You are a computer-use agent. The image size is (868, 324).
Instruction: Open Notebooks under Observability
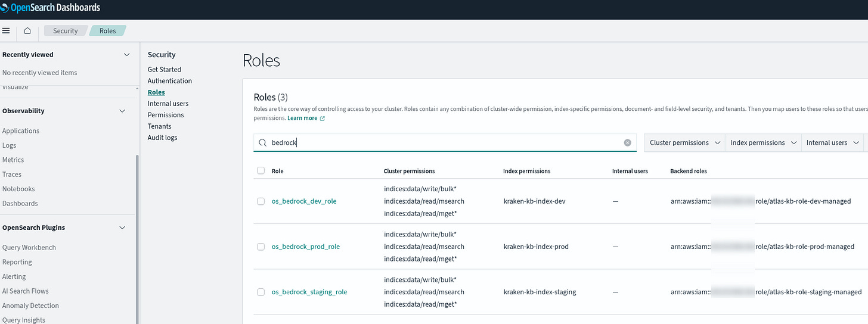pyautogui.click(x=18, y=189)
